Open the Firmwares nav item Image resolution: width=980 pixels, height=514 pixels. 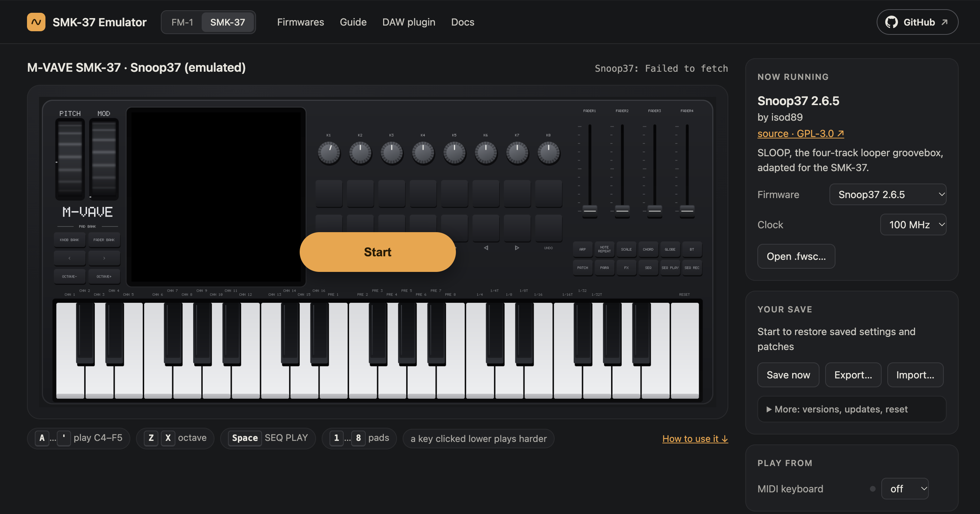(x=300, y=22)
